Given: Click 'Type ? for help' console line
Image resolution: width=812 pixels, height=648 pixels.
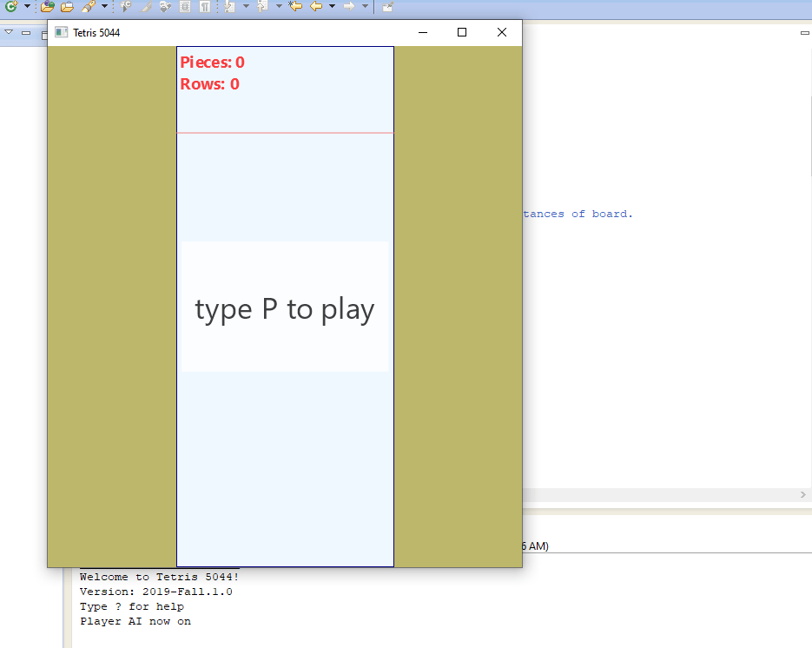Looking at the screenshot, I should click(131, 606).
